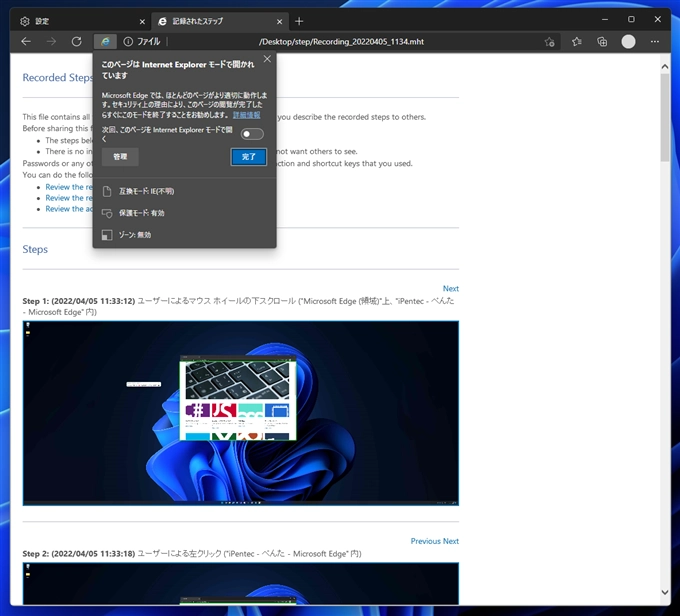Add this page to favorites using the star icon

point(549,42)
